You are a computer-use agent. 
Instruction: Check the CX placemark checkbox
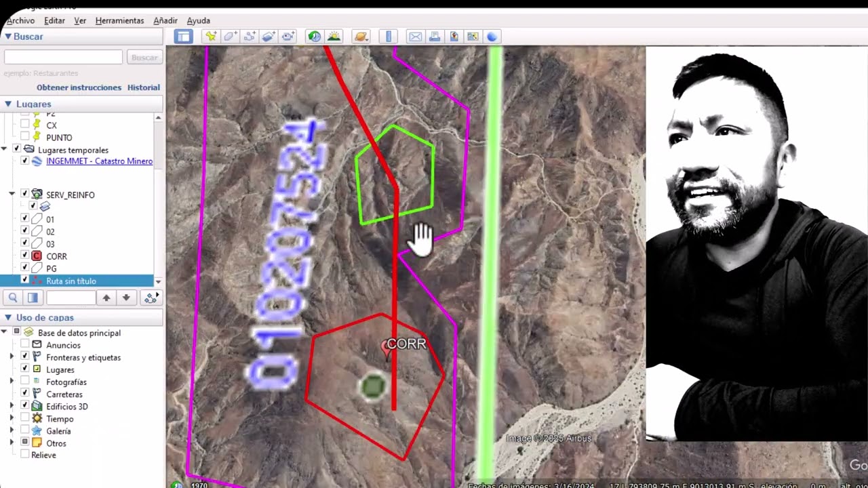point(25,125)
